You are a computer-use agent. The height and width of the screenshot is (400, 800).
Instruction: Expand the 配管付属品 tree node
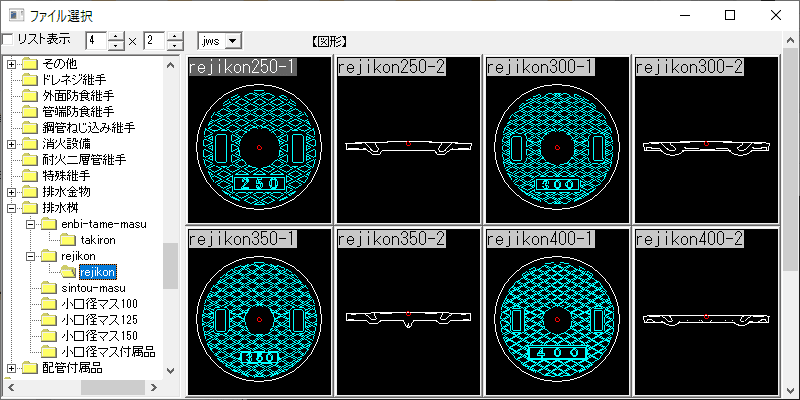[x=12, y=368]
